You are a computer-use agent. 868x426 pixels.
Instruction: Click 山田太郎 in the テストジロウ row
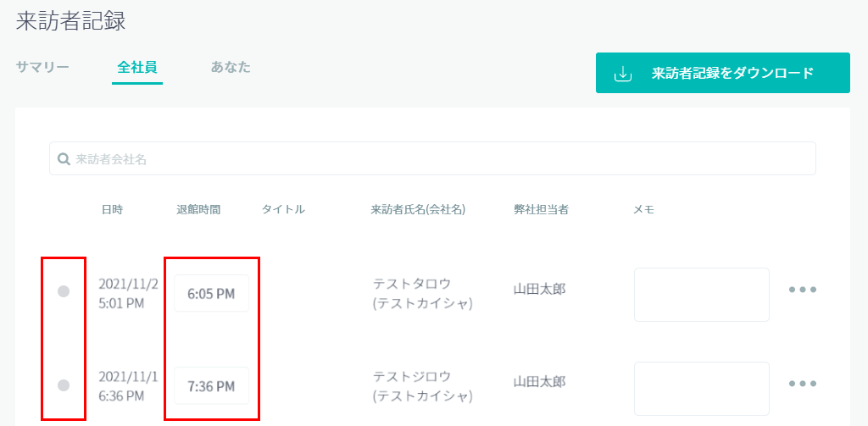point(540,382)
